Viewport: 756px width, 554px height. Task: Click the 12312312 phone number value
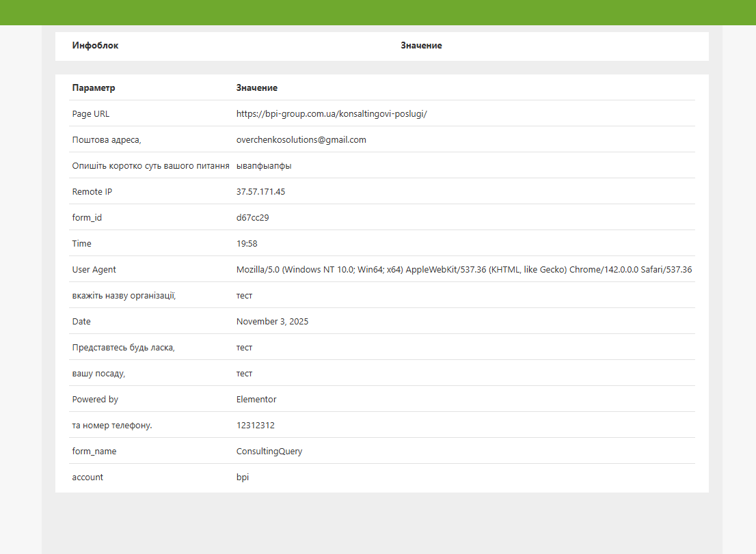(x=255, y=426)
